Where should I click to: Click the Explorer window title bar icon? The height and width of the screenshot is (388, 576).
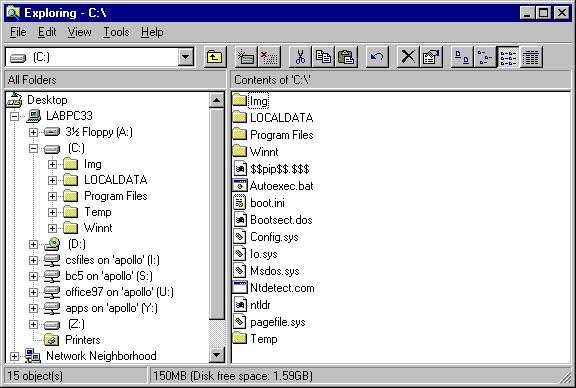13,13
